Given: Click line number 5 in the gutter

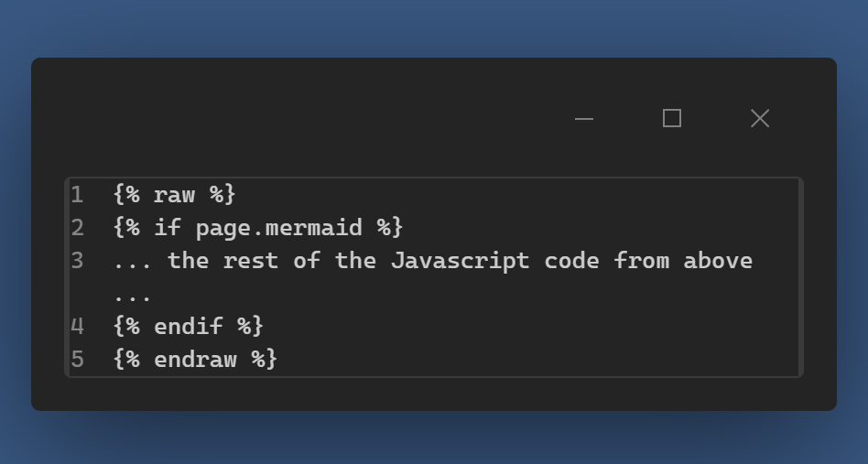Looking at the screenshot, I should [77, 359].
